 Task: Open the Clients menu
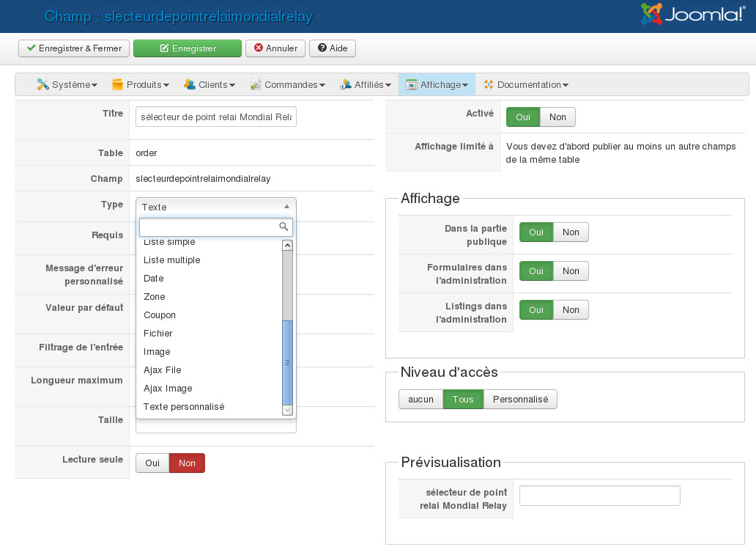click(x=210, y=84)
